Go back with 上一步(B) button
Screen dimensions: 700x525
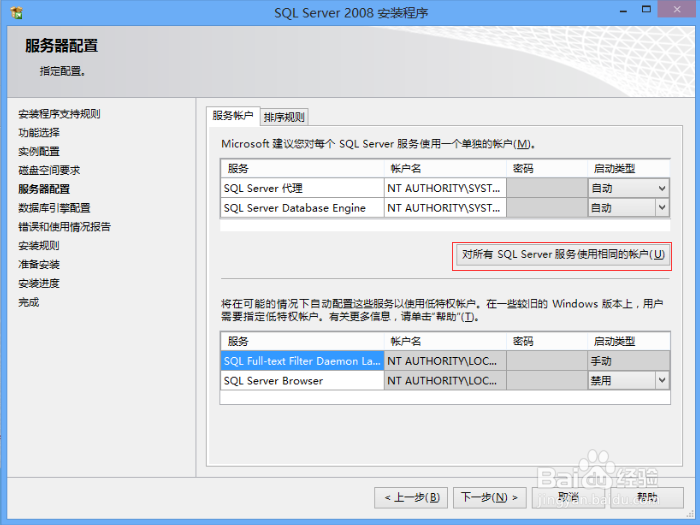[x=412, y=497]
